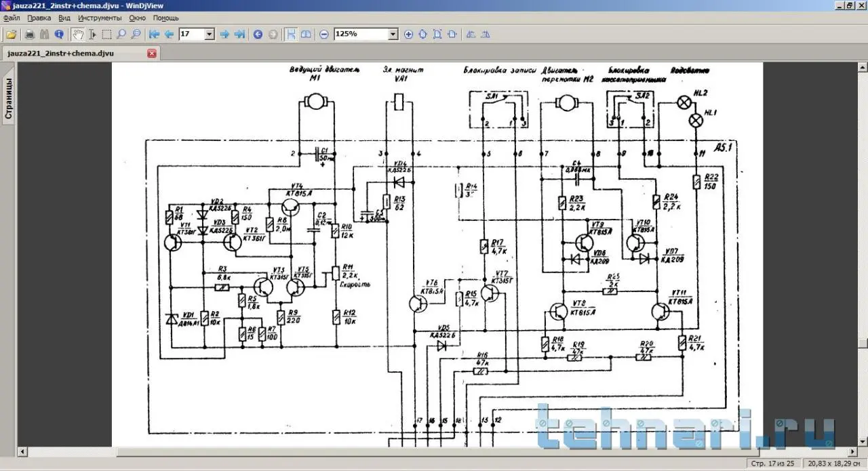Click the Open file icon

pyautogui.click(x=11, y=34)
